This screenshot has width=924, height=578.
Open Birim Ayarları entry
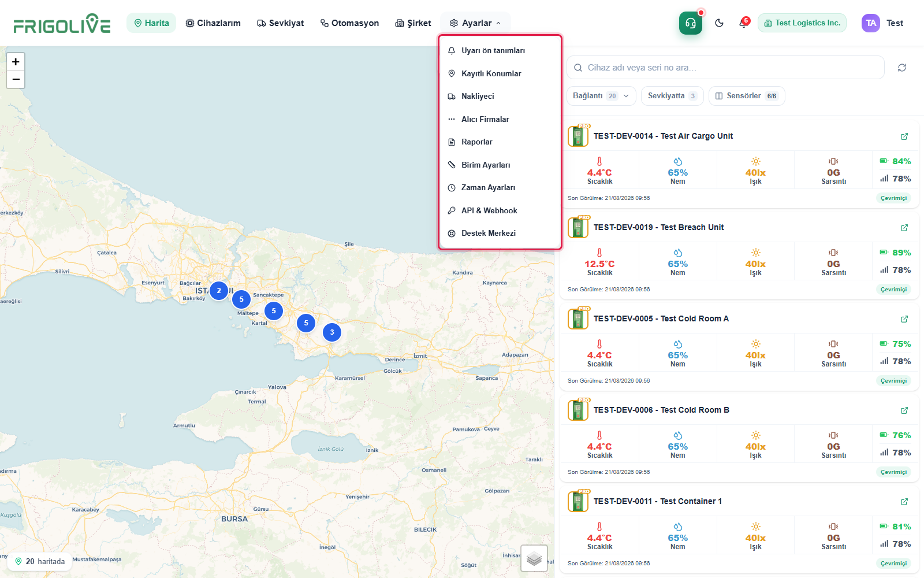[x=500, y=165]
